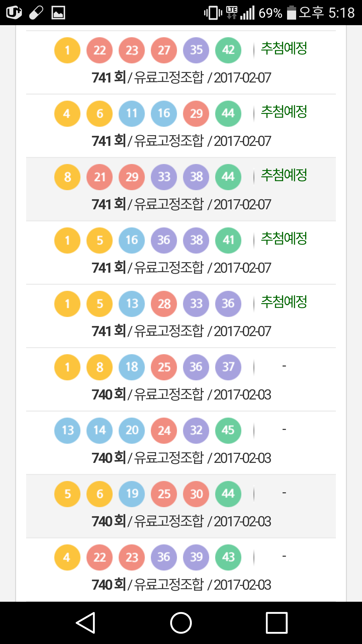Screen dimensions: 362x644
Task: Open the 740회 entry with numbers 13 14 20
Action: 181,458
